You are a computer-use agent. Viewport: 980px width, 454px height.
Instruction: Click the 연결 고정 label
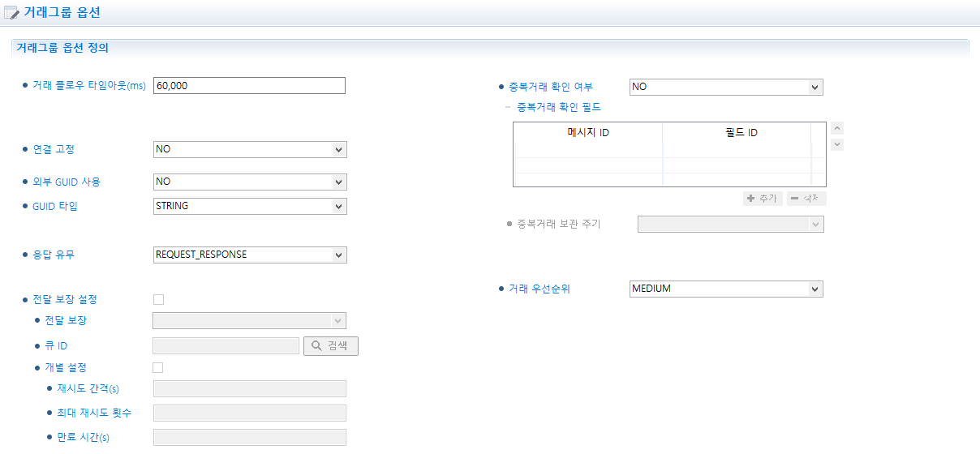click(54, 149)
